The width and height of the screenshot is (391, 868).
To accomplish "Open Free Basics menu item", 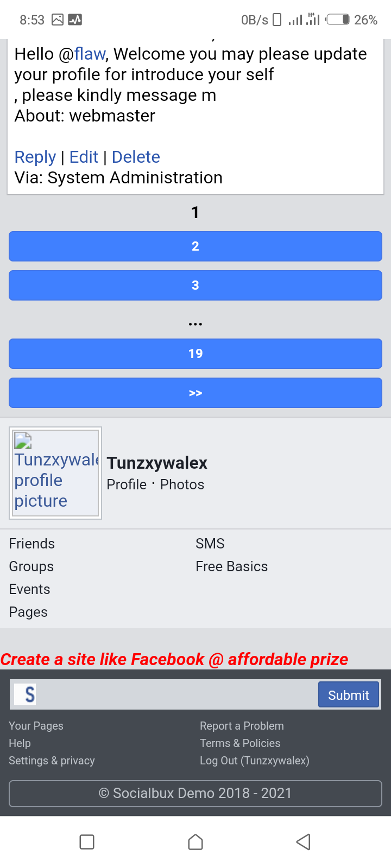I will pos(231,566).
